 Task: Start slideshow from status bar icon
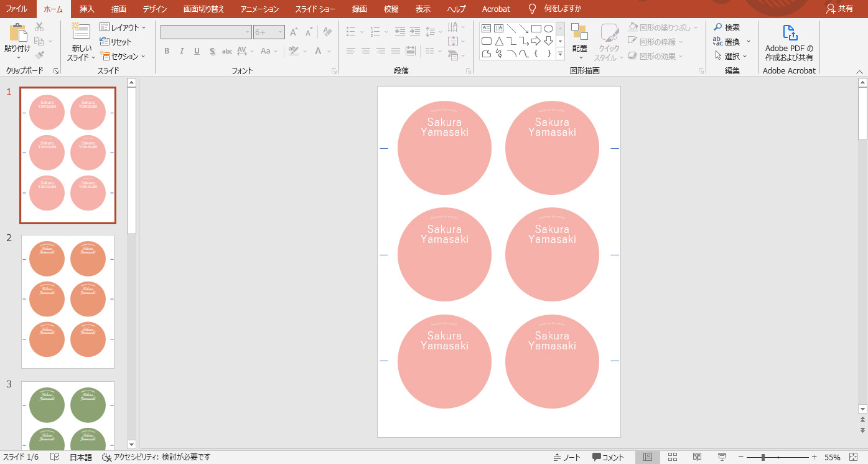(722, 457)
